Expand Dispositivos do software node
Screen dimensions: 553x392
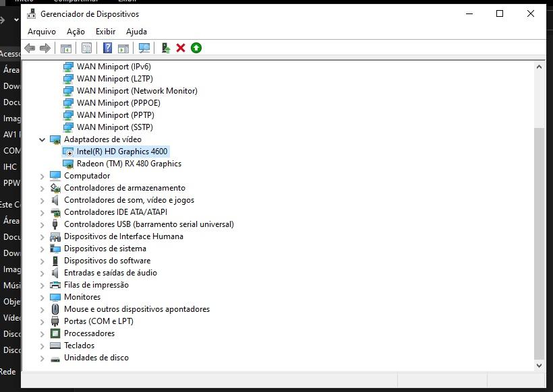pyautogui.click(x=42, y=261)
